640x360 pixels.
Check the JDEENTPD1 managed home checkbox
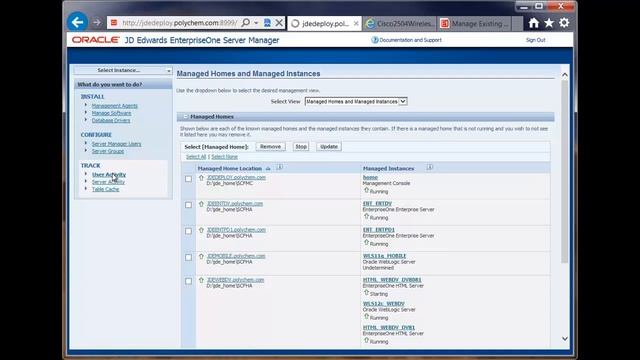(x=188, y=231)
